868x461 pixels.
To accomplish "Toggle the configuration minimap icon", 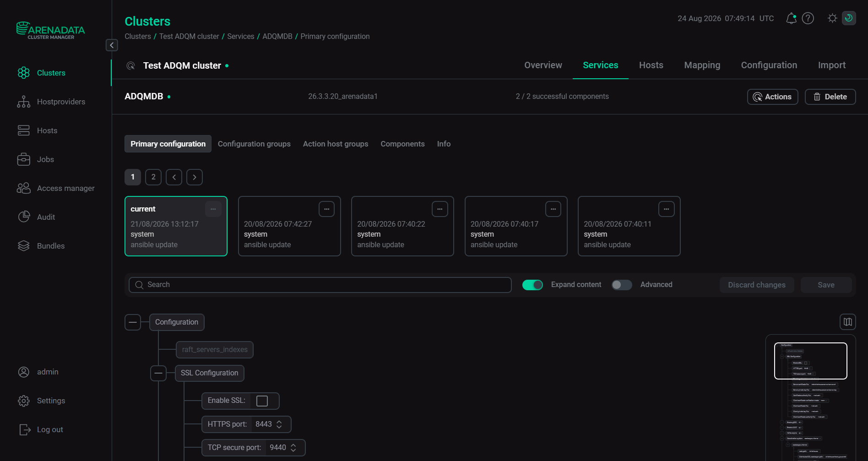I will (x=848, y=322).
